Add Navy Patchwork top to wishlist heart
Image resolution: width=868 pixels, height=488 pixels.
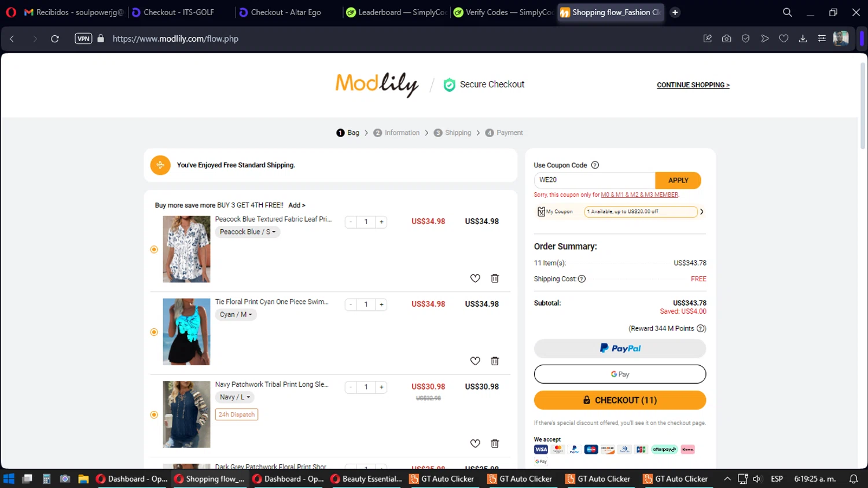point(475,444)
